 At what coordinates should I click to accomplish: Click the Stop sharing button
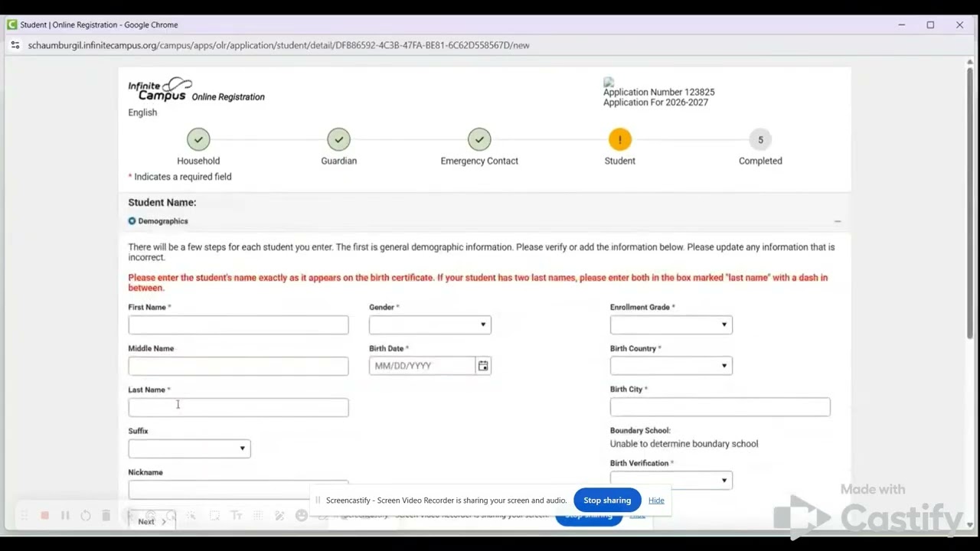(x=607, y=500)
